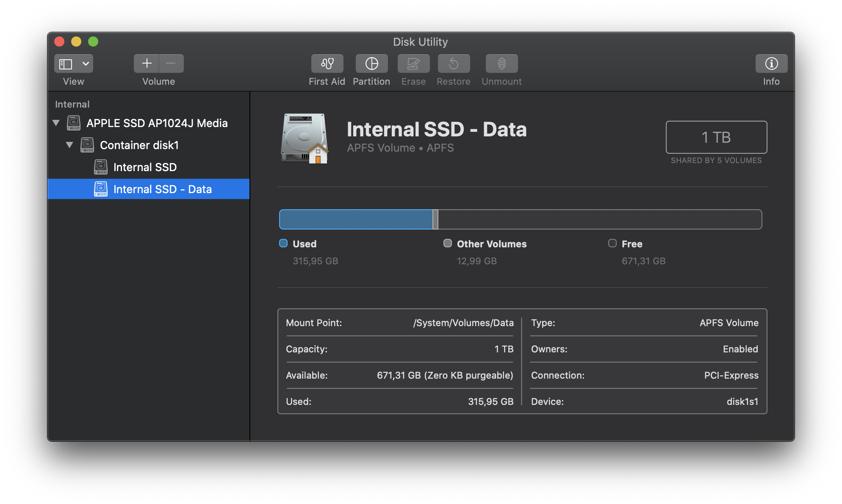Collapse the Container disk1 disclosure triangle
The width and height of the screenshot is (842, 504).
[69, 145]
